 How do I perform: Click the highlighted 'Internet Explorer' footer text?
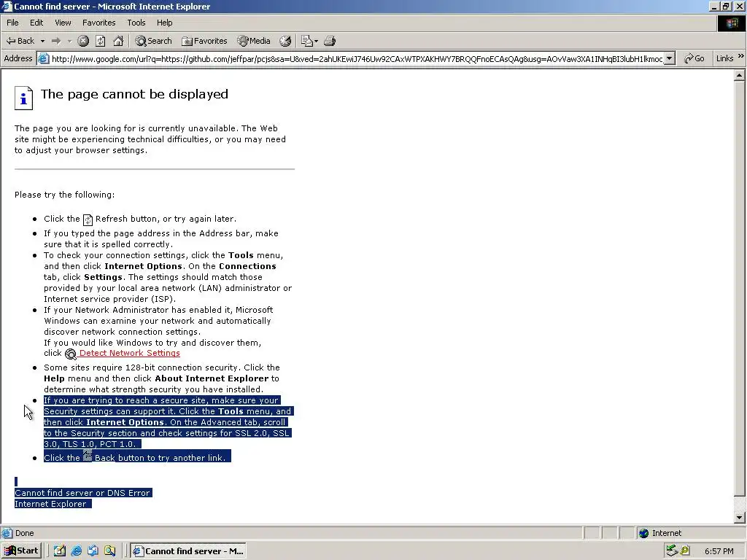[50, 504]
